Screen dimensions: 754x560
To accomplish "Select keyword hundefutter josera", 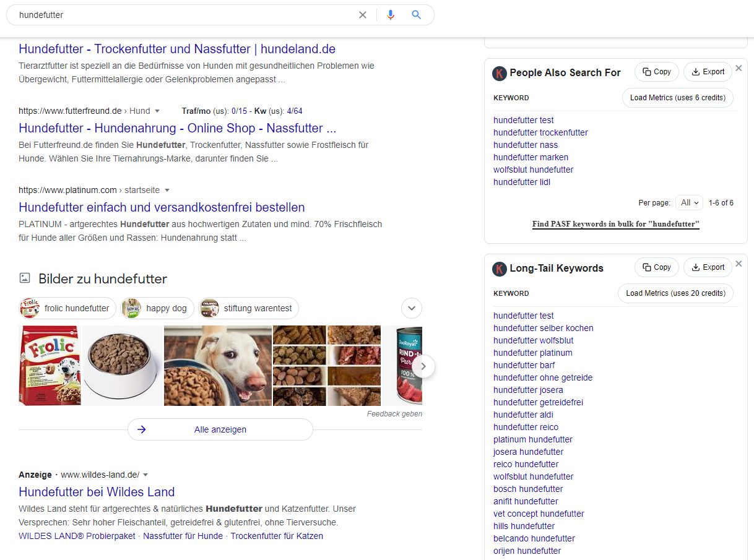I will [528, 390].
